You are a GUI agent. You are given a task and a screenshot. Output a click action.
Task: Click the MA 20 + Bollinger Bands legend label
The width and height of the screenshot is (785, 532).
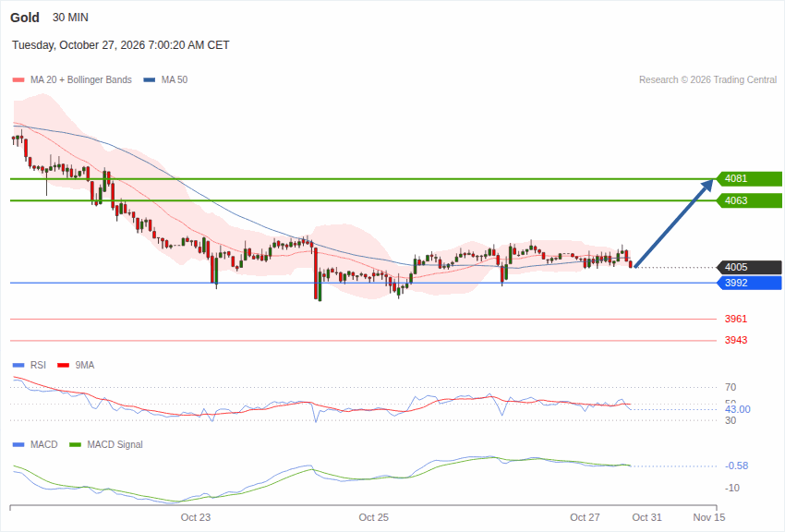point(81,80)
